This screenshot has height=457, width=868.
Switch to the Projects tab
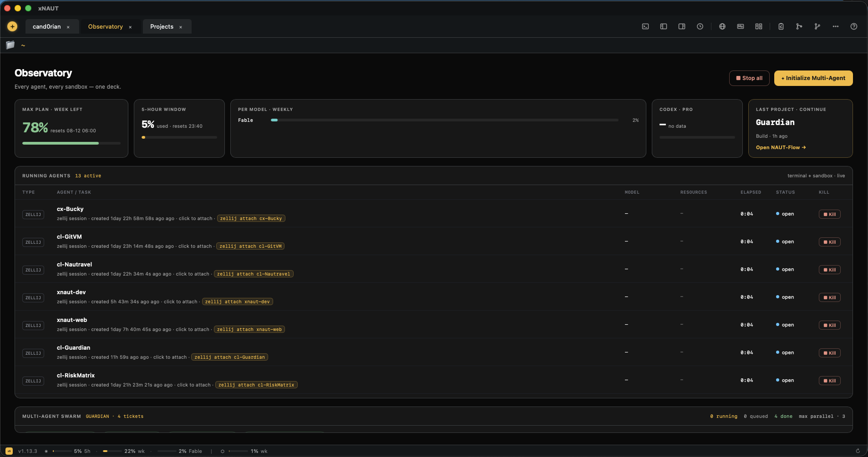click(162, 26)
